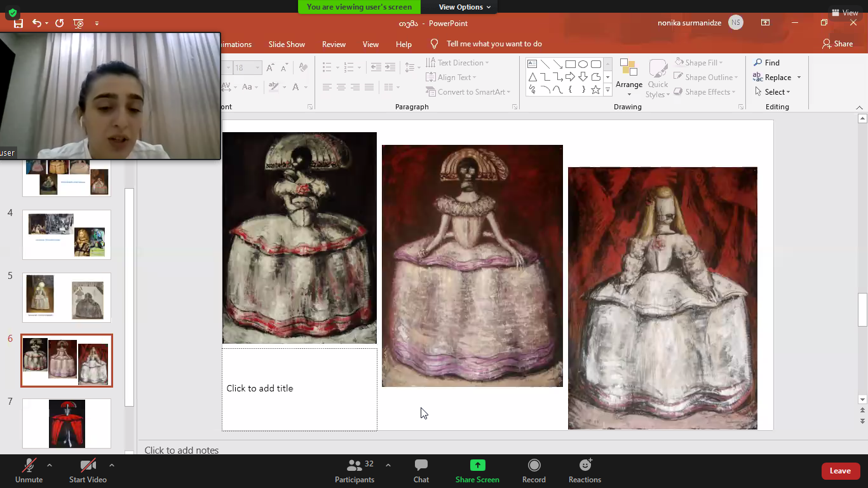Start slideshow from beginning icon

(x=79, y=24)
